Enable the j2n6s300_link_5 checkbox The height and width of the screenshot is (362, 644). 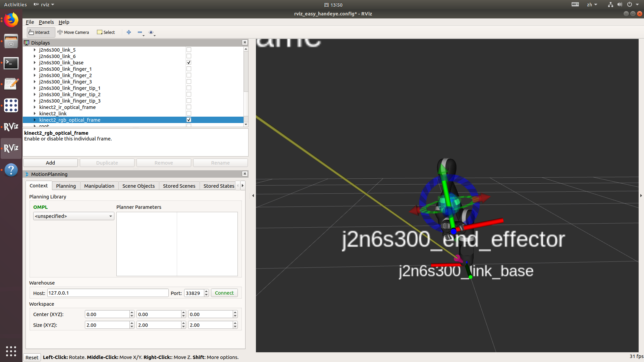[x=189, y=50]
